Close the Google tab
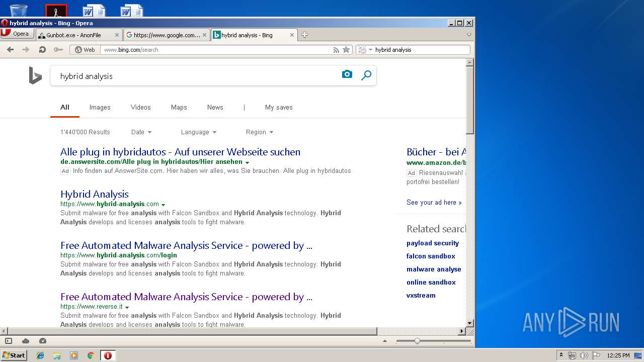Image resolution: width=644 pixels, height=362 pixels. coord(204,35)
